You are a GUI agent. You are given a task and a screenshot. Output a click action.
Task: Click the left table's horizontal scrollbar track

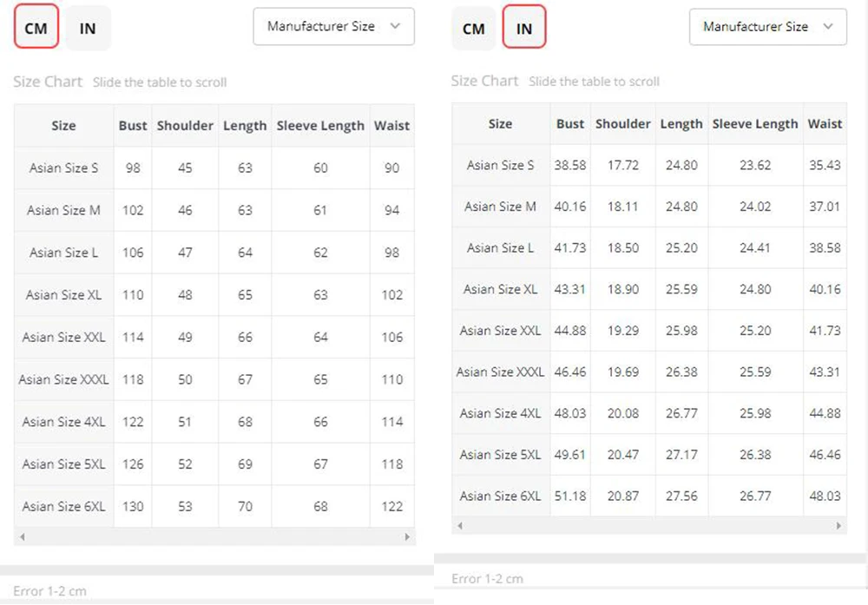click(214, 536)
